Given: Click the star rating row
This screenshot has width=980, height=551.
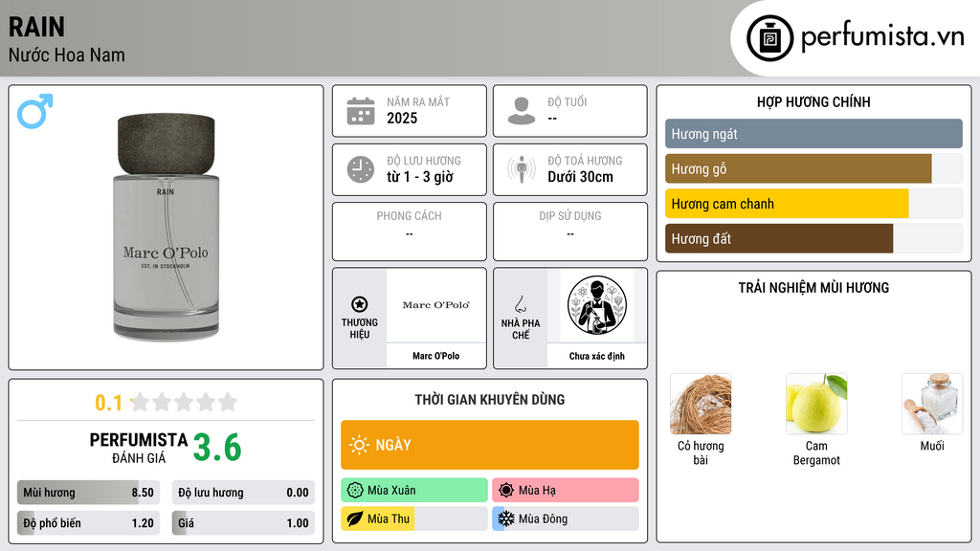Looking at the screenshot, I should click(x=184, y=402).
